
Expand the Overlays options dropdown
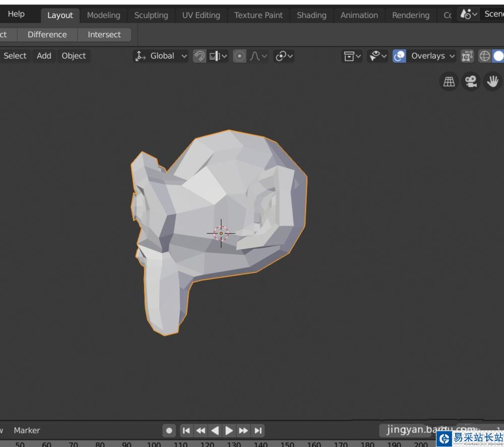click(432, 56)
